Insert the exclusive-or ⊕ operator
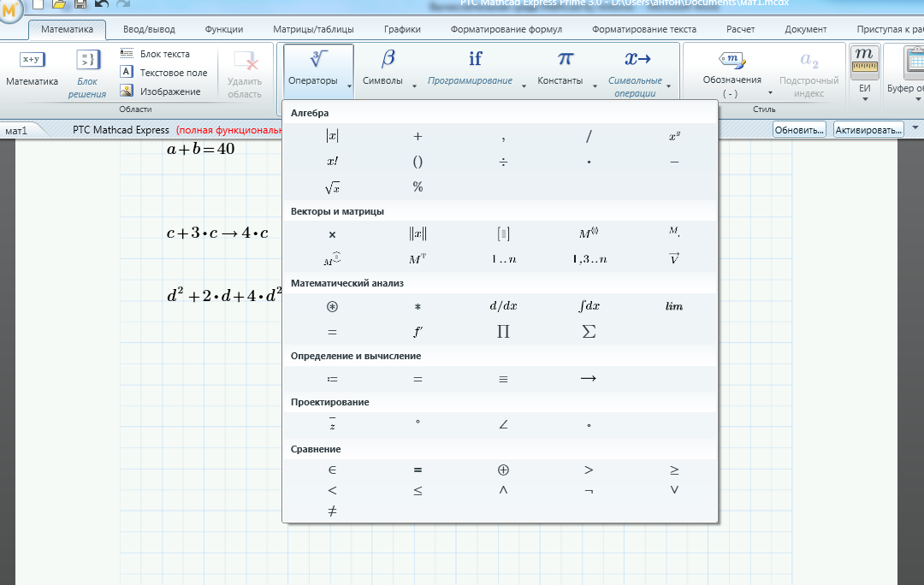Viewport: 924px width, 585px height. click(x=503, y=470)
